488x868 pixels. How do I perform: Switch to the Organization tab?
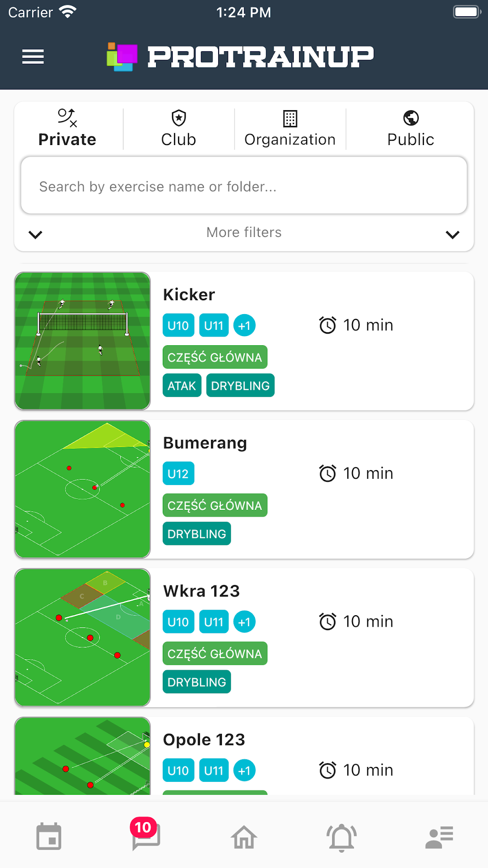290,128
